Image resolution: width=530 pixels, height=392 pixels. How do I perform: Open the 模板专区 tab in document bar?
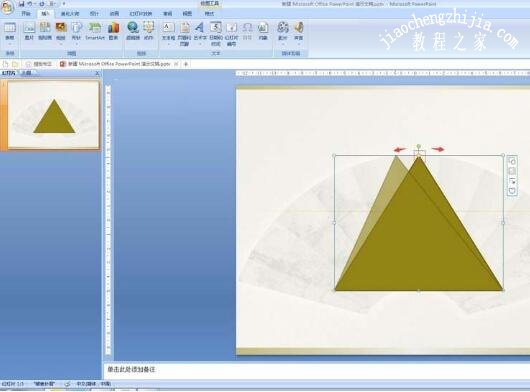click(40, 64)
